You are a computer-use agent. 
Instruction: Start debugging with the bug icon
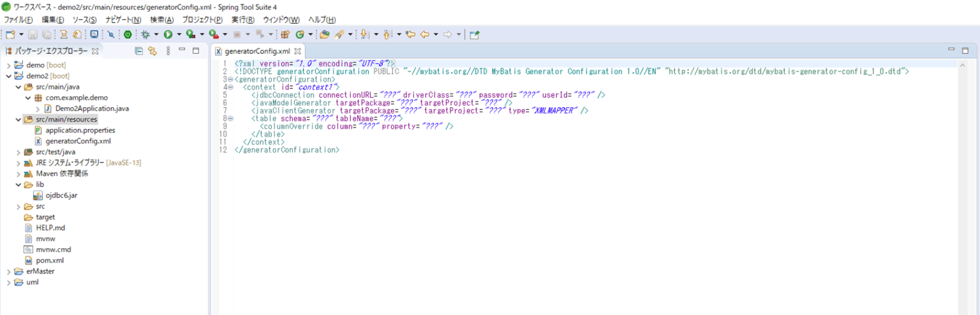point(145,34)
